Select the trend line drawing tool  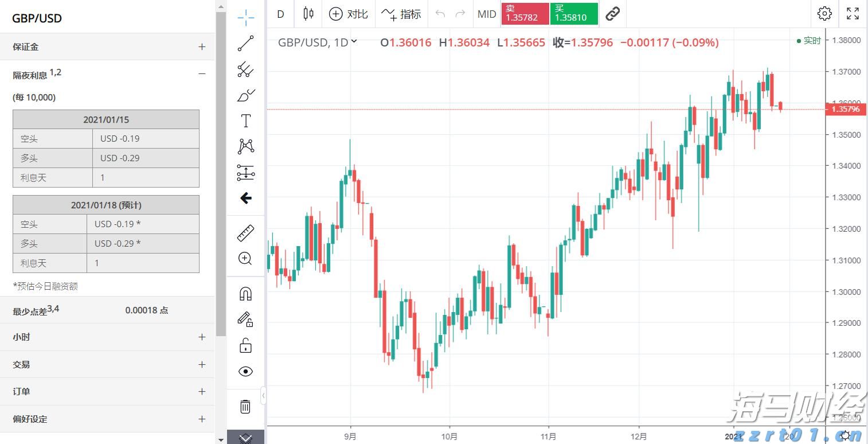pos(245,43)
